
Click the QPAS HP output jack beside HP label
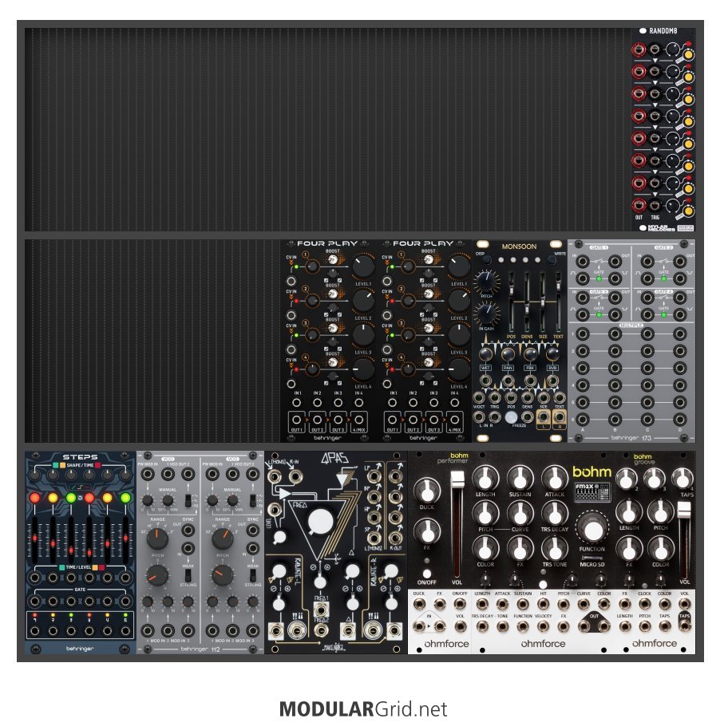point(374,517)
